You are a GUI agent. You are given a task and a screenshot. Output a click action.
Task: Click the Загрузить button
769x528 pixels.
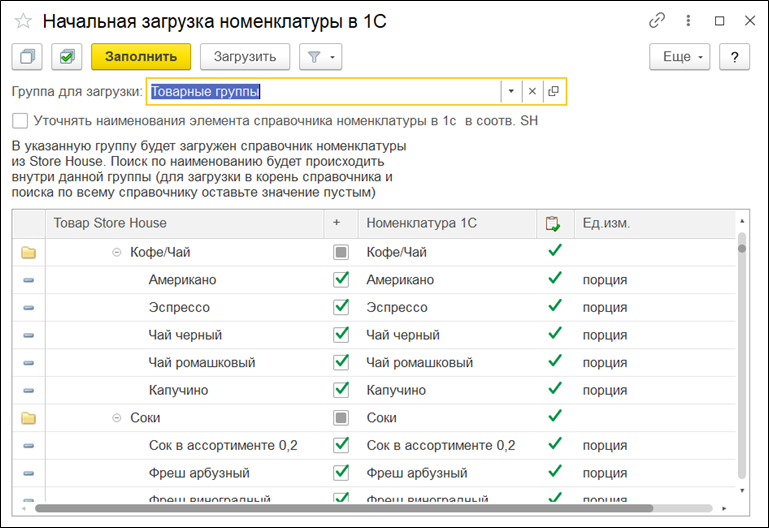click(x=244, y=57)
